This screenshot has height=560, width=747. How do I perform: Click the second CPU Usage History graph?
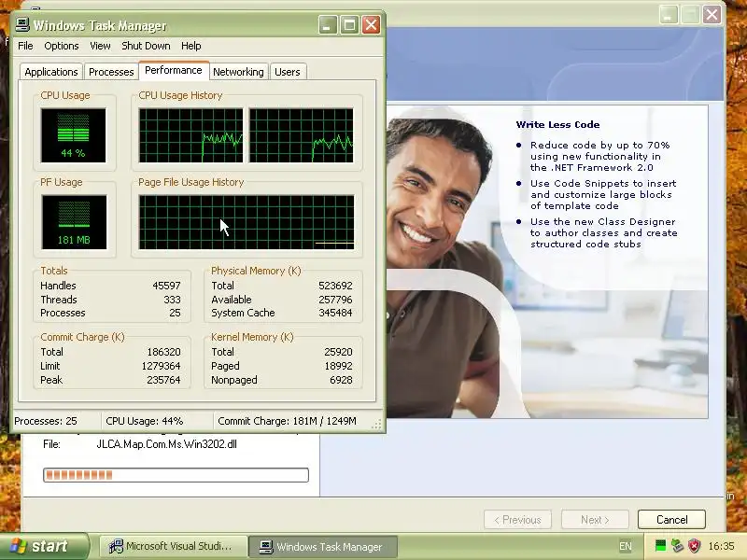(301, 135)
